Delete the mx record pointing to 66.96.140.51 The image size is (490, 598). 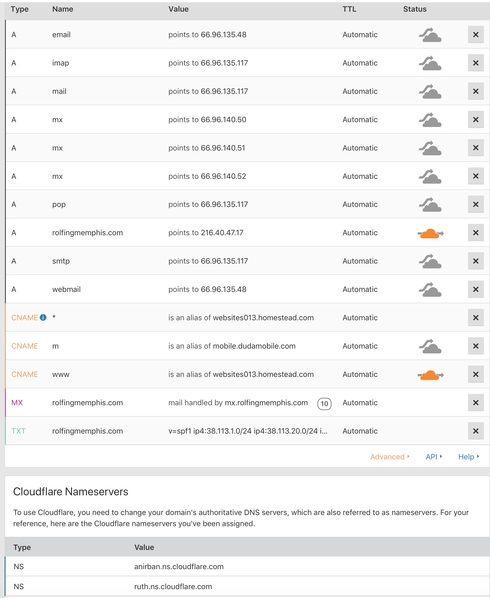(476, 148)
